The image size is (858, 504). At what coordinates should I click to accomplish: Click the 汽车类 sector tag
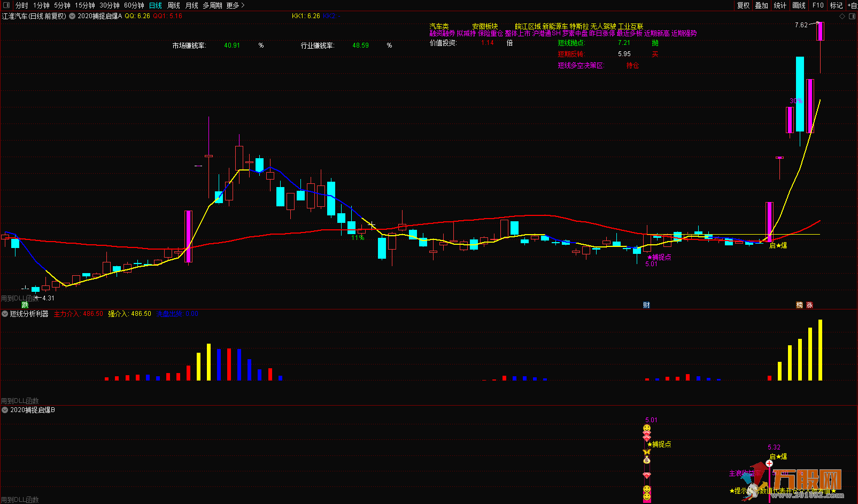point(439,26)
